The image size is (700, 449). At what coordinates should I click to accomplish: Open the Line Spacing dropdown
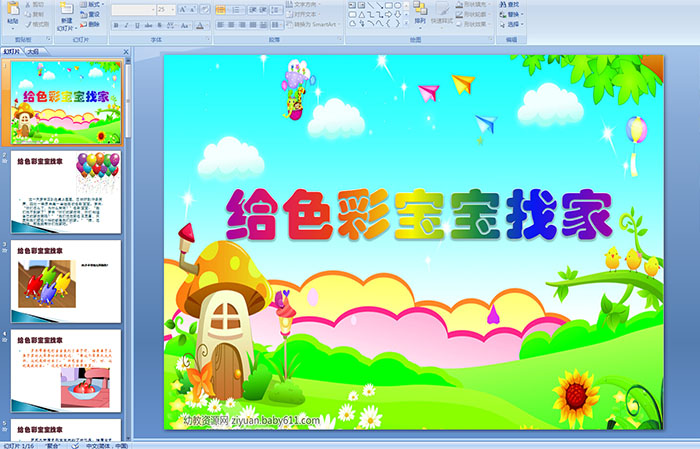click(276, 10)
